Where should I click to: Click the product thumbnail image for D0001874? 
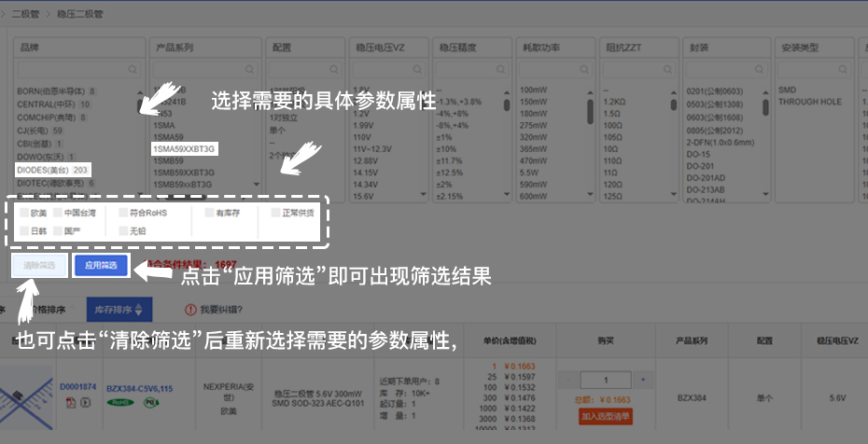(x=26, y=397)
